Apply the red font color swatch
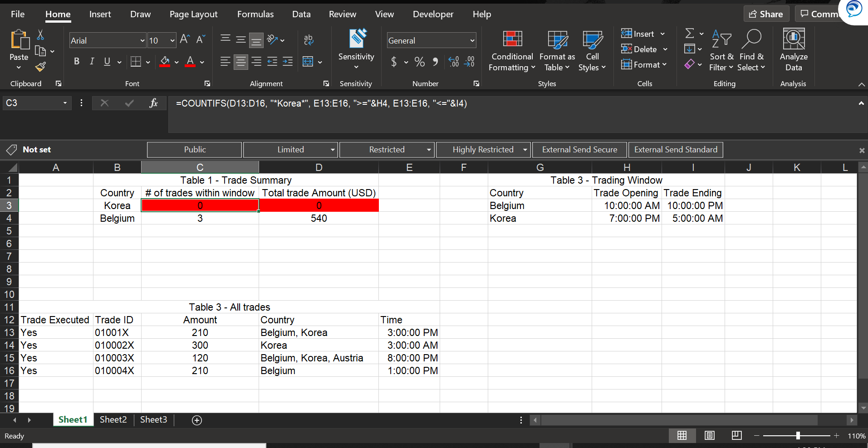Screen dimensions: 868x448 tap(190, 62)
